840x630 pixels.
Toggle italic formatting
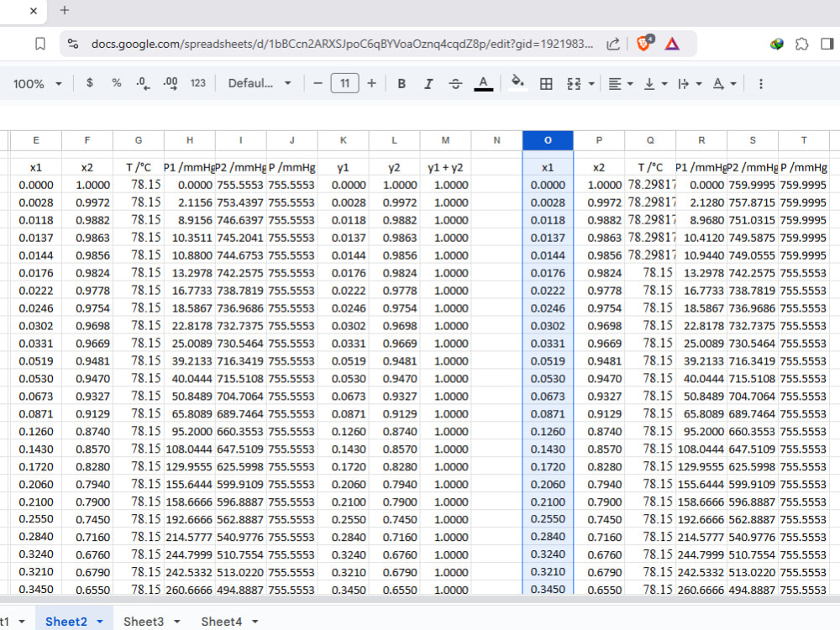pyautogui.click(x=428, y=83)
